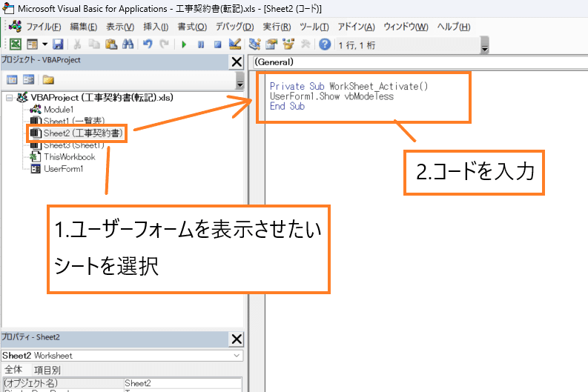Open the Project Explorer toolbar icon
Screen dimensions: 588x392
tap(254, 44)
